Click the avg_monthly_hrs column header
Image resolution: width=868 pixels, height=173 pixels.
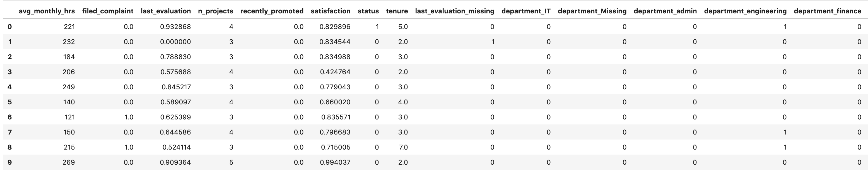[47, 11]
